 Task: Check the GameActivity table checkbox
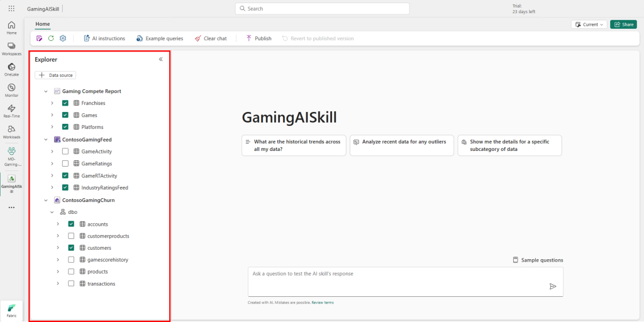point(65,152)
